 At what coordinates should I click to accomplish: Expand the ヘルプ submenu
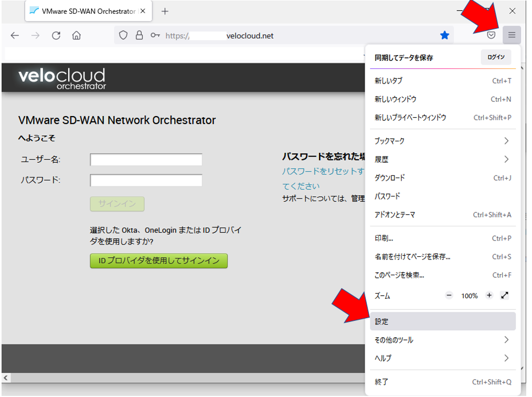[x=443, y=358]
